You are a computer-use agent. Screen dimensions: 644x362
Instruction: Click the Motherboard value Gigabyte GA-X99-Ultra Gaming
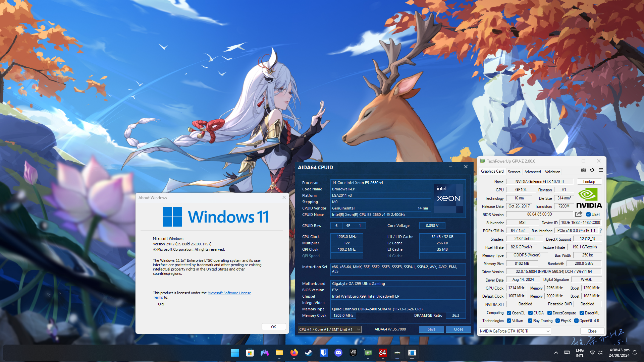coord(398,284)
